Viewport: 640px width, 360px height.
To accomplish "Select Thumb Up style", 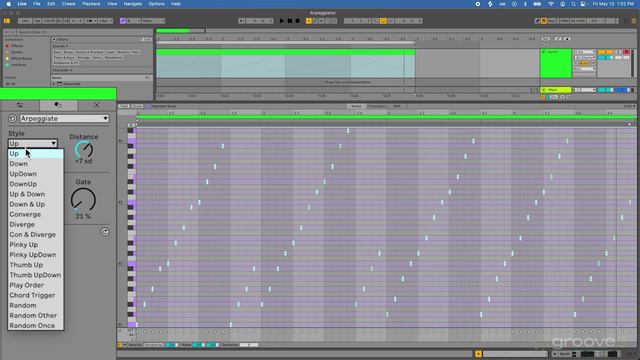I will pos(36,265).
